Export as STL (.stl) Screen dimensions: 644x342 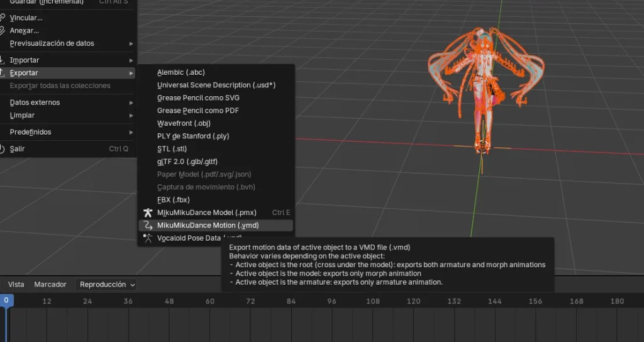pyautogui.click(x=216, y=148)
